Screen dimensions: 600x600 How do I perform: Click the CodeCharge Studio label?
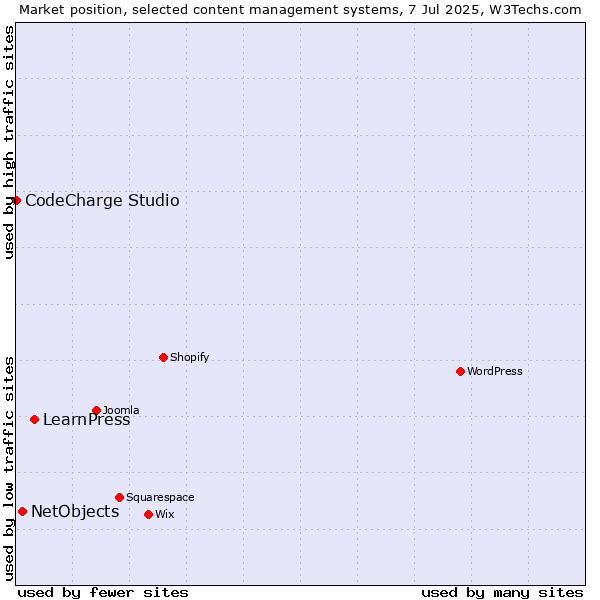click(102, 201)
